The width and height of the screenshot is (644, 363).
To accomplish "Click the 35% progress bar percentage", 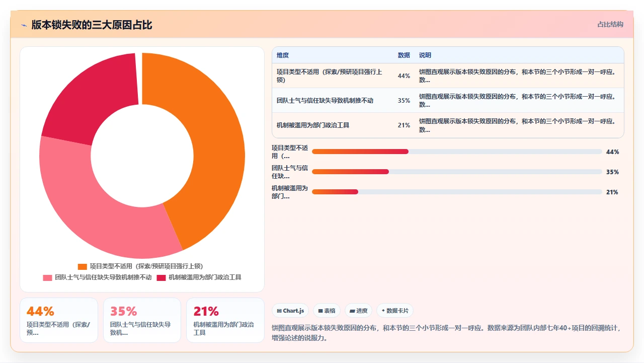I will pos(612,172).
